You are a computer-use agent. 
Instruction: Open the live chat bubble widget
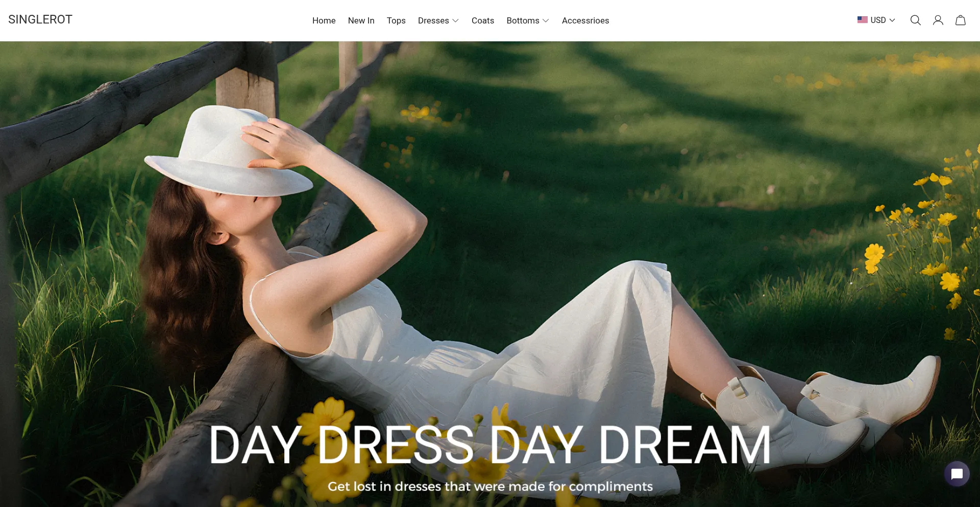[x=957, y=474]
